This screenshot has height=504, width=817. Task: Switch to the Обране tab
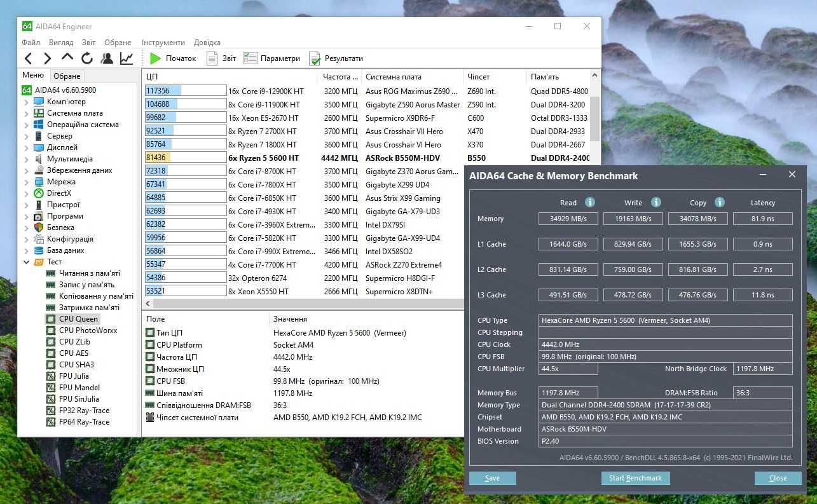point(67,76)
